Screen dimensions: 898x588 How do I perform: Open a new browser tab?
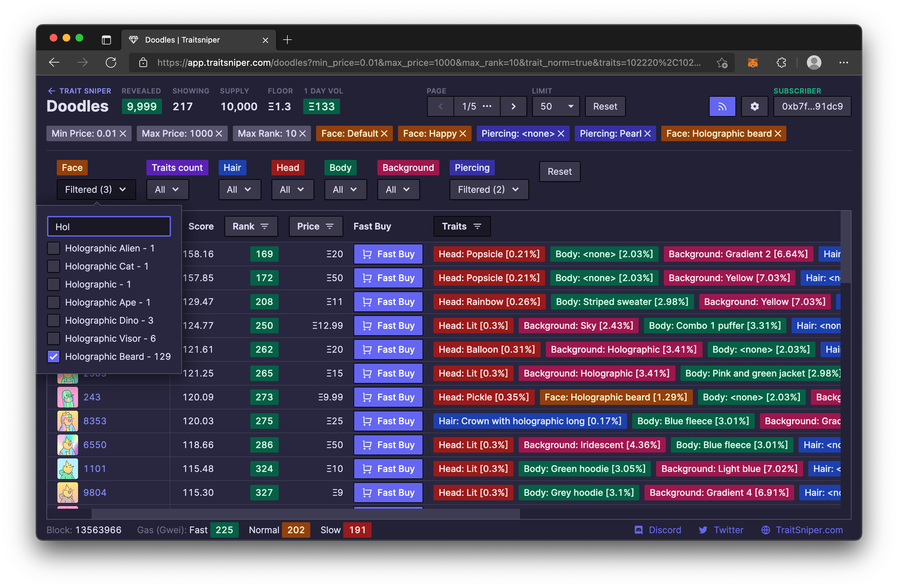[287, 40]
